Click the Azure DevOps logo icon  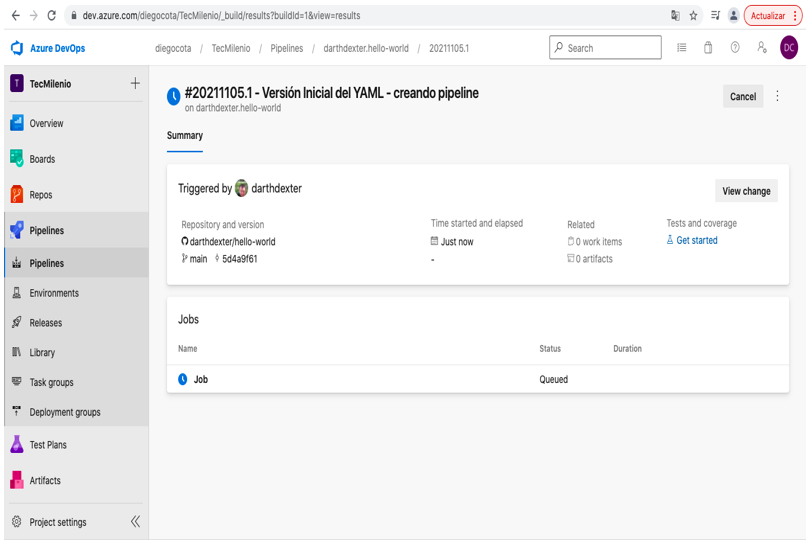(x=17, y=48)
